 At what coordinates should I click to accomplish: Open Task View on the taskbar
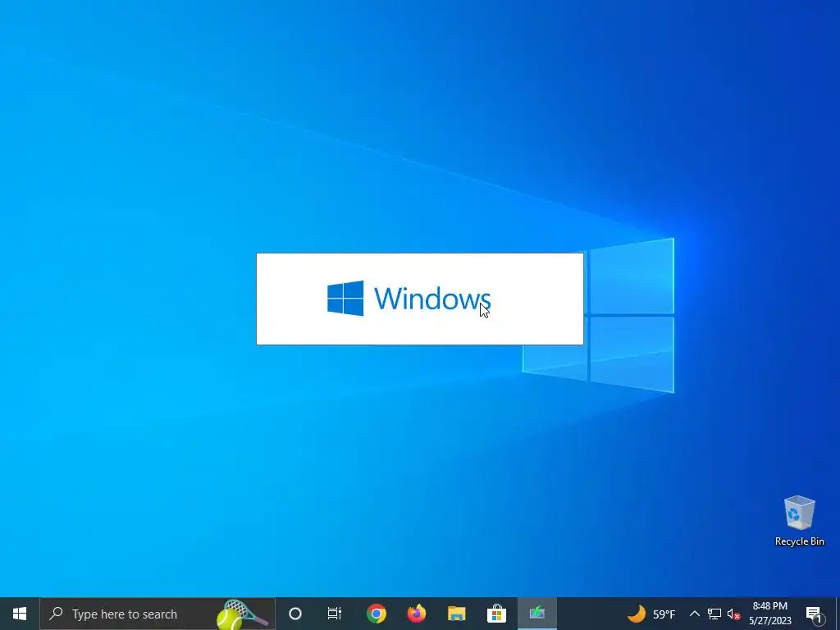pos(335,614)
